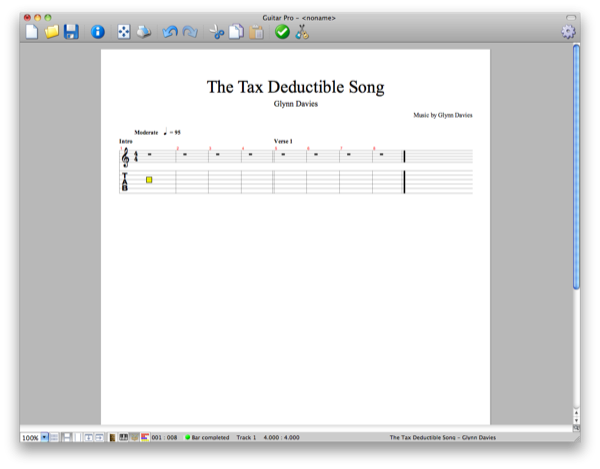Click the Moderate tempo marking
Viewport: 600px width, 469px height.
[147, 132]
